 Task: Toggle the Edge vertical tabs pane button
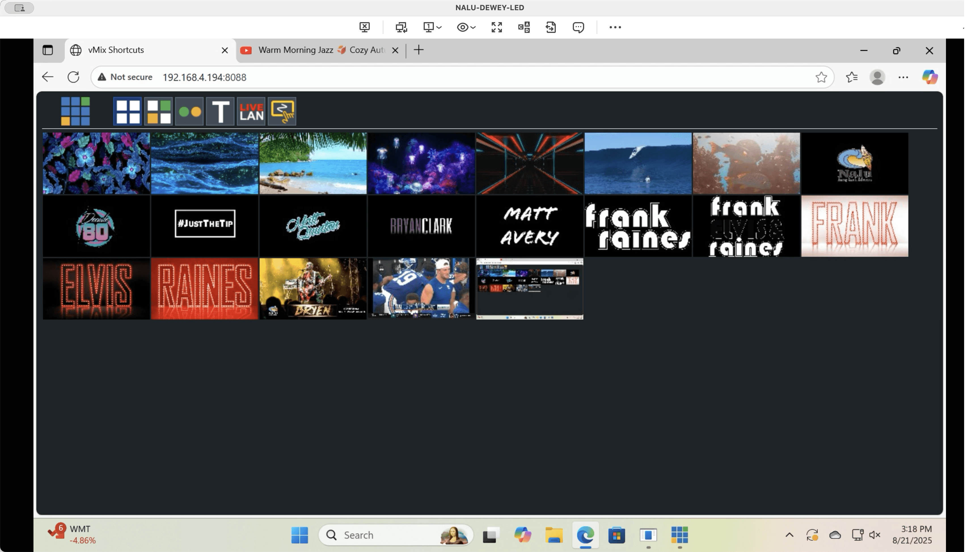click(x=48, y=50)
